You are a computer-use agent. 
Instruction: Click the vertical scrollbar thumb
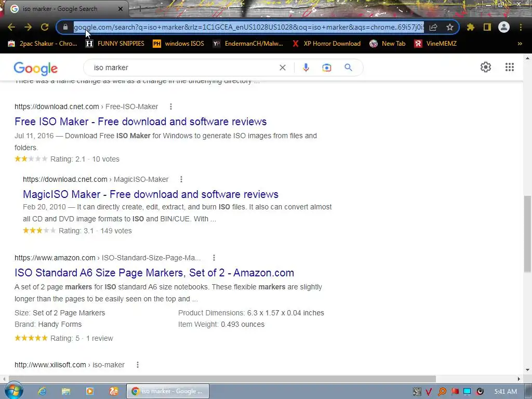[527, 234]
